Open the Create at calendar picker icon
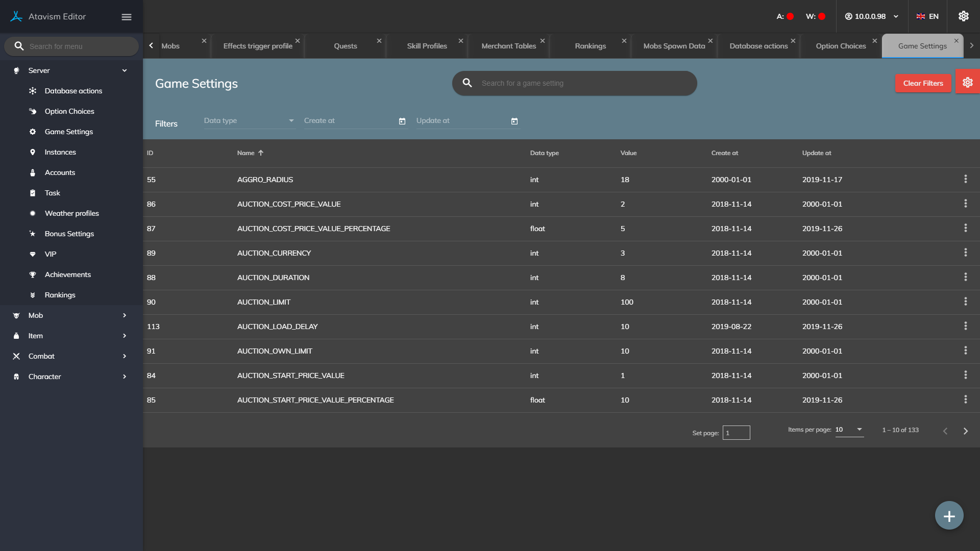Image resolution: width=980 pixels, height=551 pixels. point(402,121)
